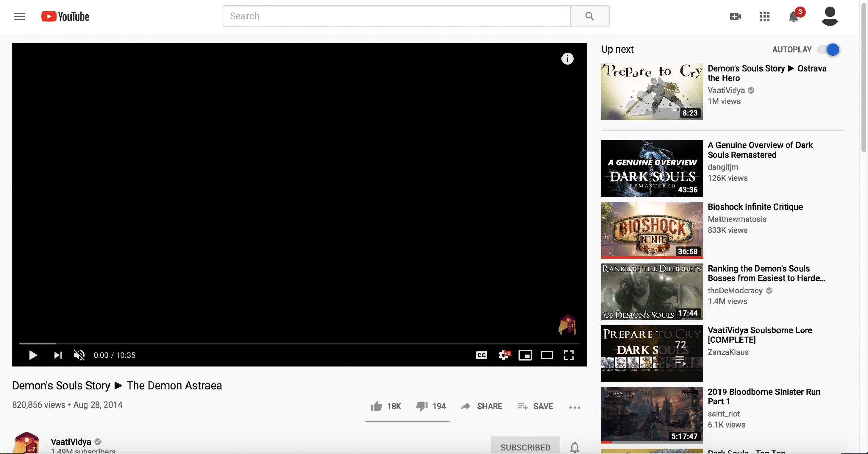Click the Search input field
This screenshot has height=454, width=868.
[x=396, y=16]
